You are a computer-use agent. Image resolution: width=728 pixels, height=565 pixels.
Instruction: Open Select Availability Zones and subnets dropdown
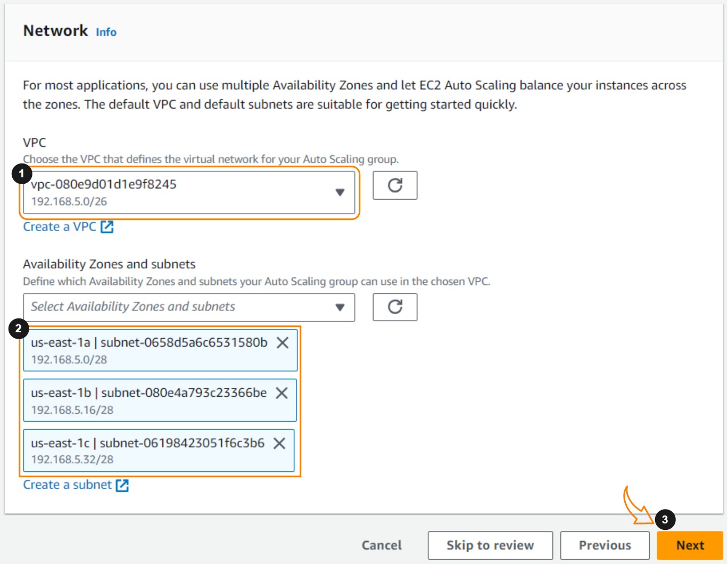click(181, 307)
